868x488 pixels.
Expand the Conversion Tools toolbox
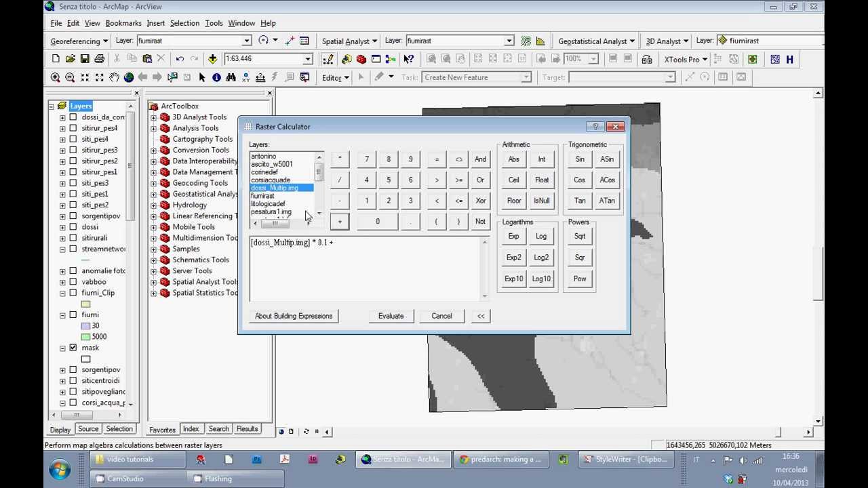point(153,150)
